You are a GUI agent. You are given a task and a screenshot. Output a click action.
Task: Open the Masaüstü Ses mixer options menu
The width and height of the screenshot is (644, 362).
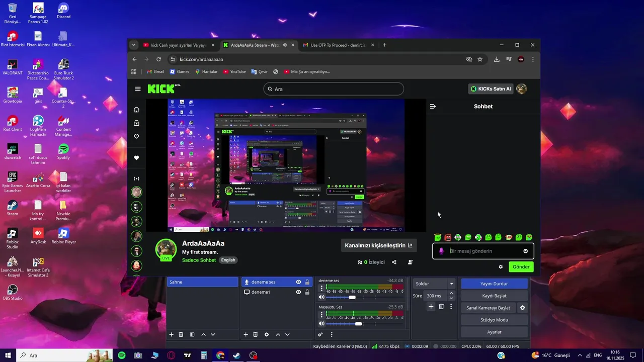tap(322, 314)
